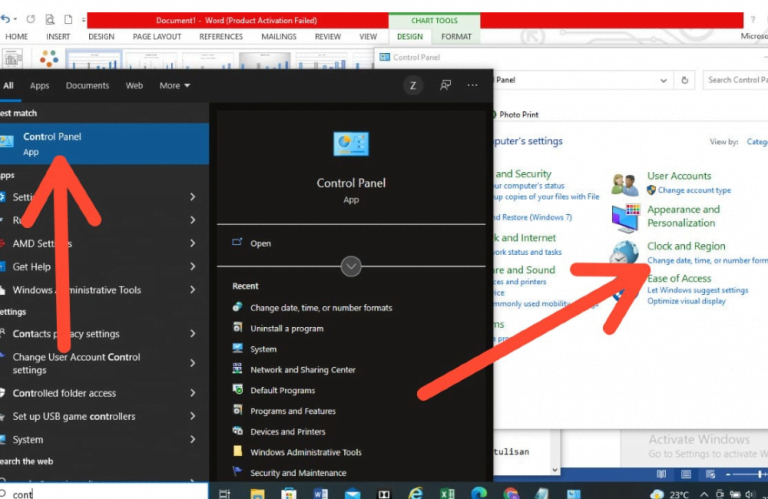The height and width of the screenshot is (499, 768).
Task: Open the three-dot options menu in the search panel
Action: [x=472, y=85]
